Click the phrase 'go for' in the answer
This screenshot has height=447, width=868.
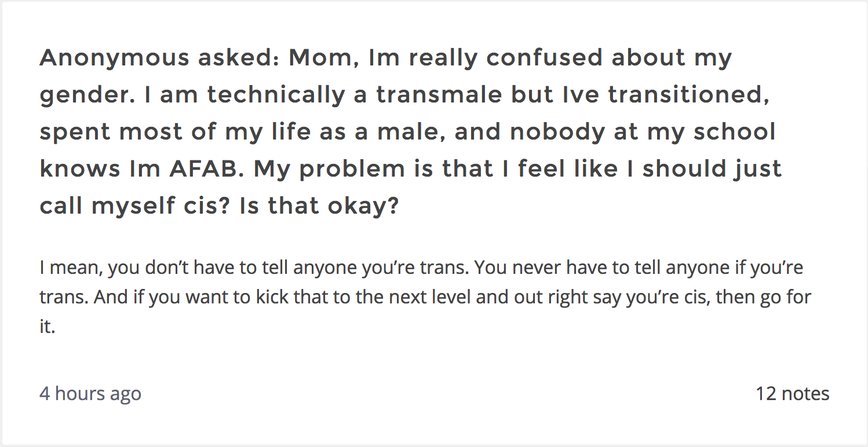783,298
